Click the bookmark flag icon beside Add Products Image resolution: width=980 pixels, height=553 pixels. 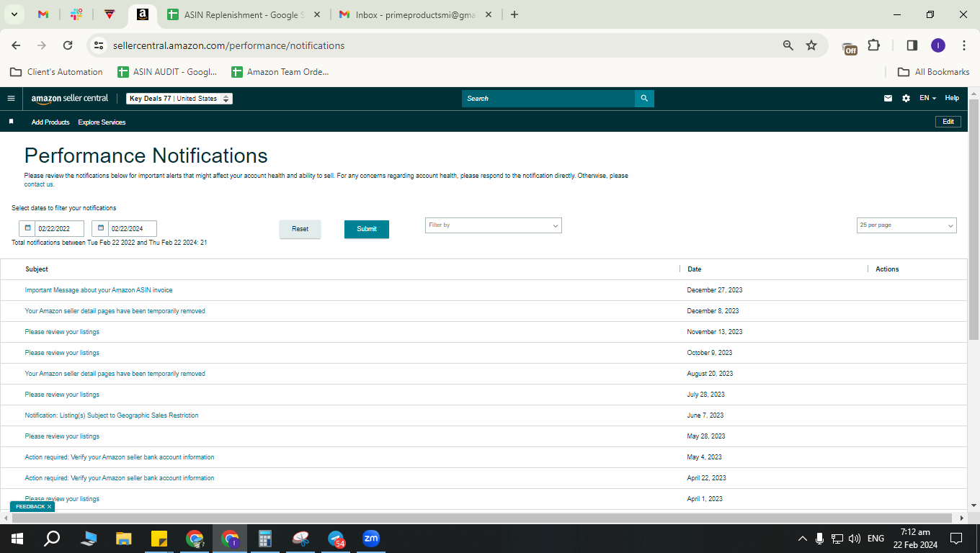coord(11,122)
